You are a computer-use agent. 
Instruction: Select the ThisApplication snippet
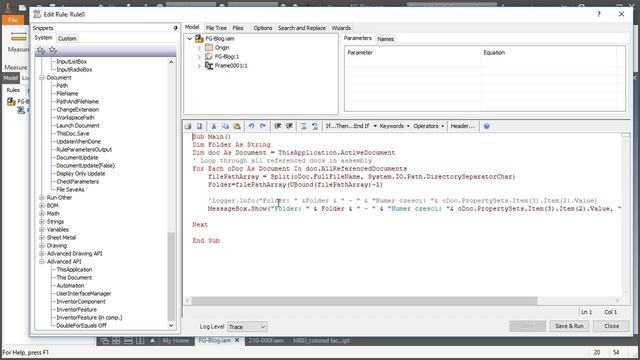(x=74, y=270)
